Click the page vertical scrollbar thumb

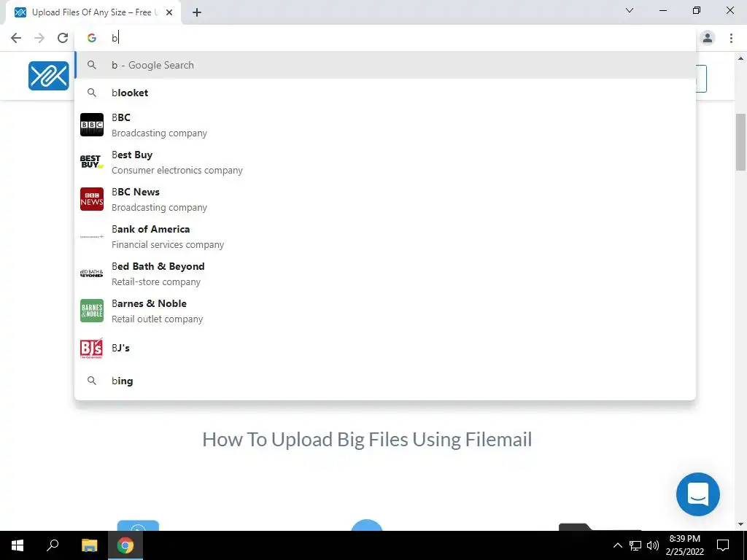pos(740,142)
